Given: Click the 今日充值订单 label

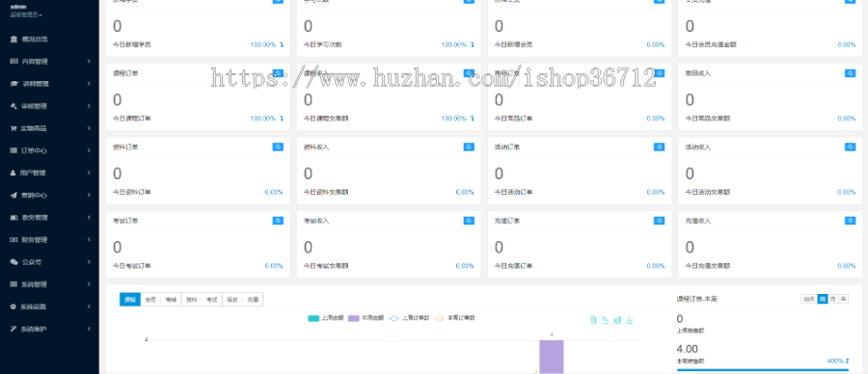Looking at the screenshot, I should pos(514,266).
